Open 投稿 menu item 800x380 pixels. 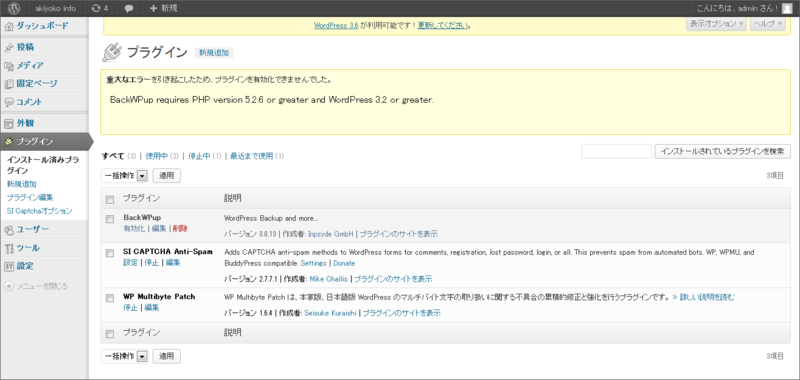25,47
